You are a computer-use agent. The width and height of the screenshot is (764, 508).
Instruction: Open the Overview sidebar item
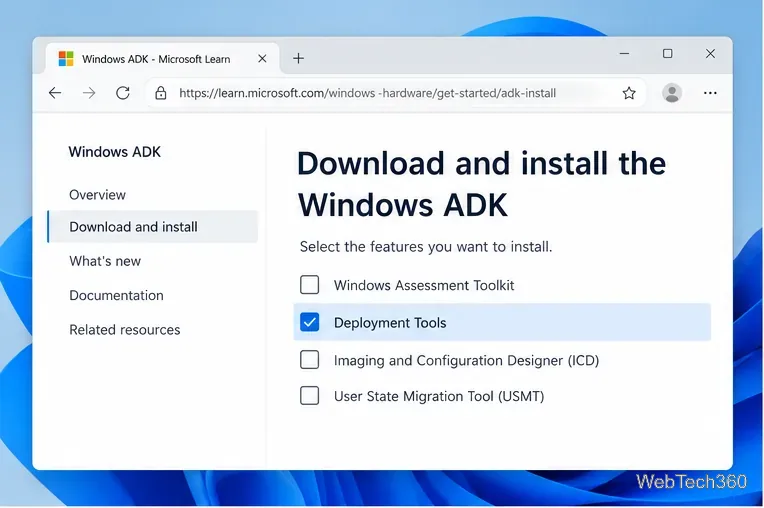[97, 195]
